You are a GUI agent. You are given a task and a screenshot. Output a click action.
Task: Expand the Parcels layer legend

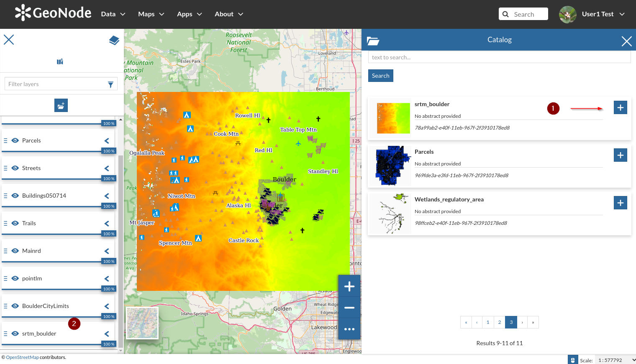[x=107, y=141]
